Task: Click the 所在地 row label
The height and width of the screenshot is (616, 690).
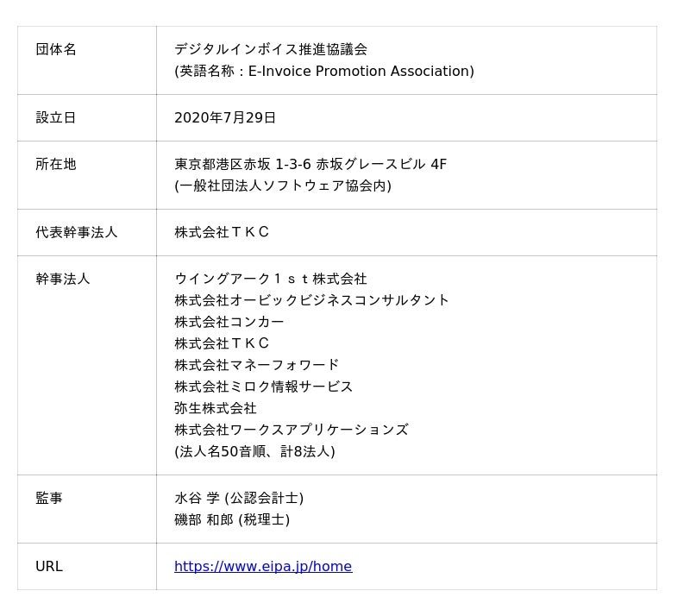Action: (56, 165)
